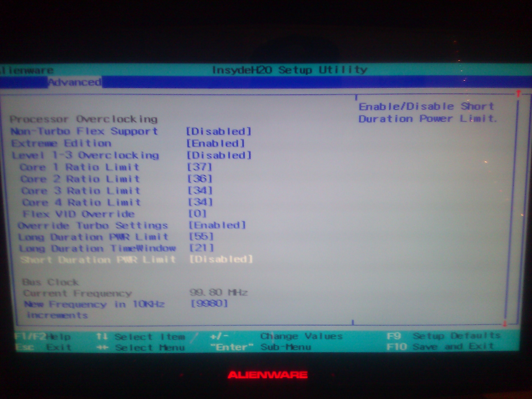The width and height of the screenshot is (532, 399).
Task: Select Core 1 Ratio Limit value 37
Action: tap(200, 167)
